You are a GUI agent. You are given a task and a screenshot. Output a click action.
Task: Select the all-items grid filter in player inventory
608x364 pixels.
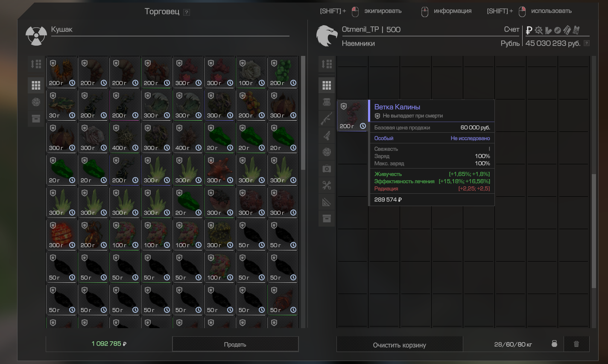(x=327, y=85)
